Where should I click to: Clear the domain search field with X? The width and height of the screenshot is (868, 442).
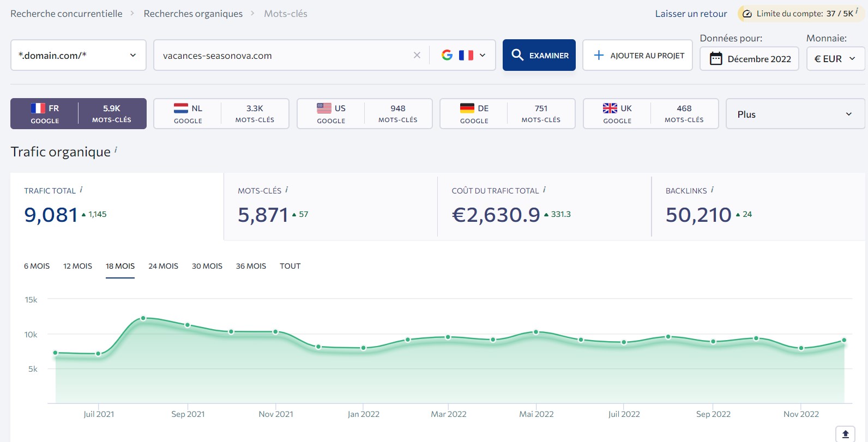tap(417, 55)
